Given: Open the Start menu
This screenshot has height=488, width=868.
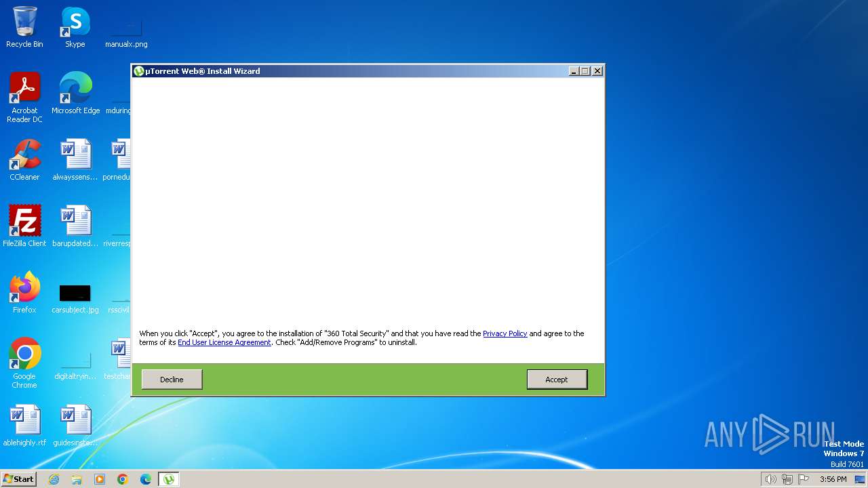Looking at the screenshot, I should 18,479.
